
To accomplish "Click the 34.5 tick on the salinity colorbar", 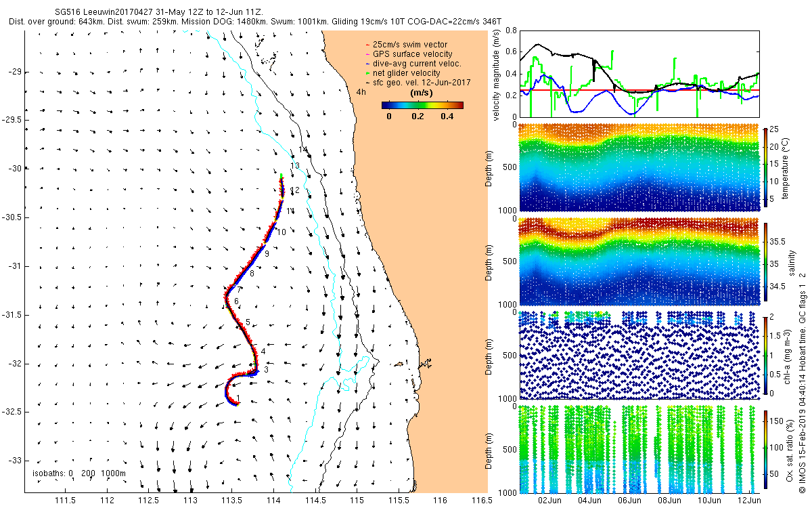I will [779, 287].
